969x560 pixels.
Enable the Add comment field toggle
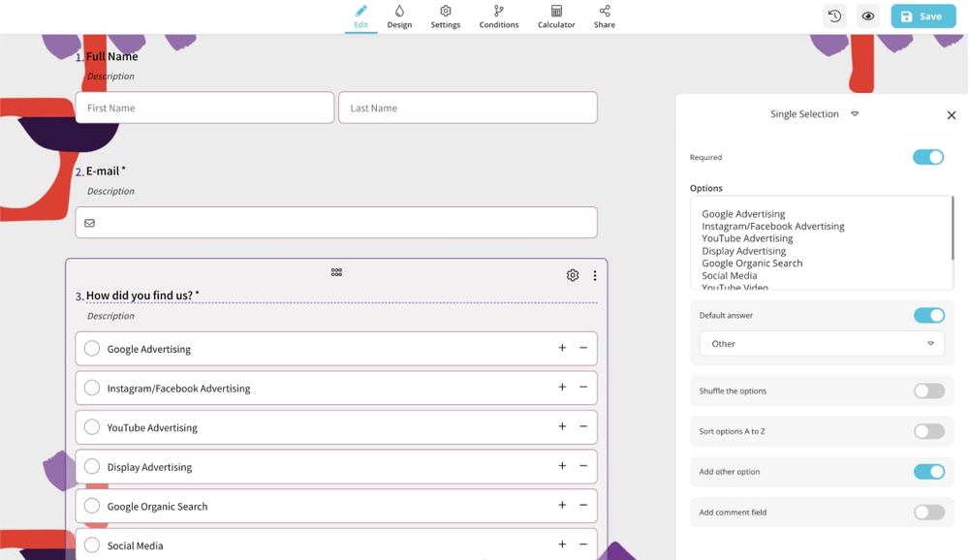click(928, 513)
